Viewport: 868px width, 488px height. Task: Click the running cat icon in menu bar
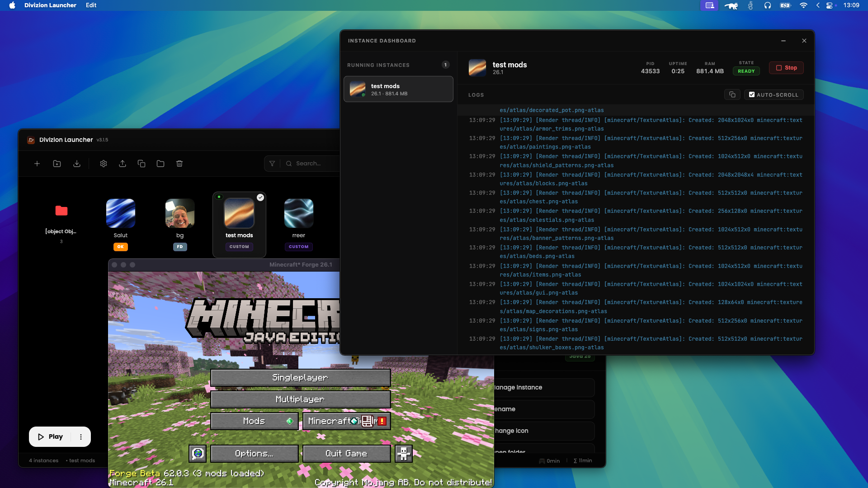pos(731,5)
